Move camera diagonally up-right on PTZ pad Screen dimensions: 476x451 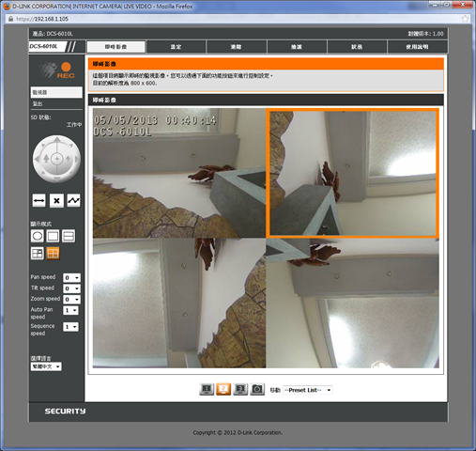click(70, 146)
